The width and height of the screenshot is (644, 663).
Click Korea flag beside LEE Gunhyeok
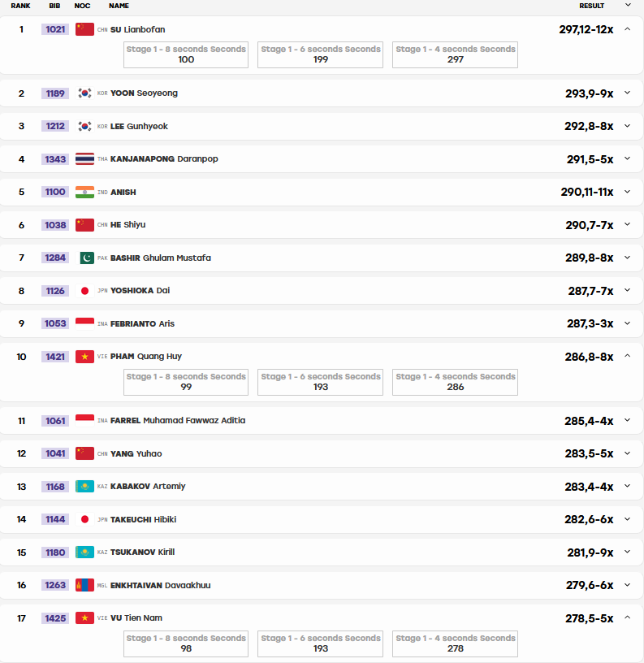click(84, 126)
